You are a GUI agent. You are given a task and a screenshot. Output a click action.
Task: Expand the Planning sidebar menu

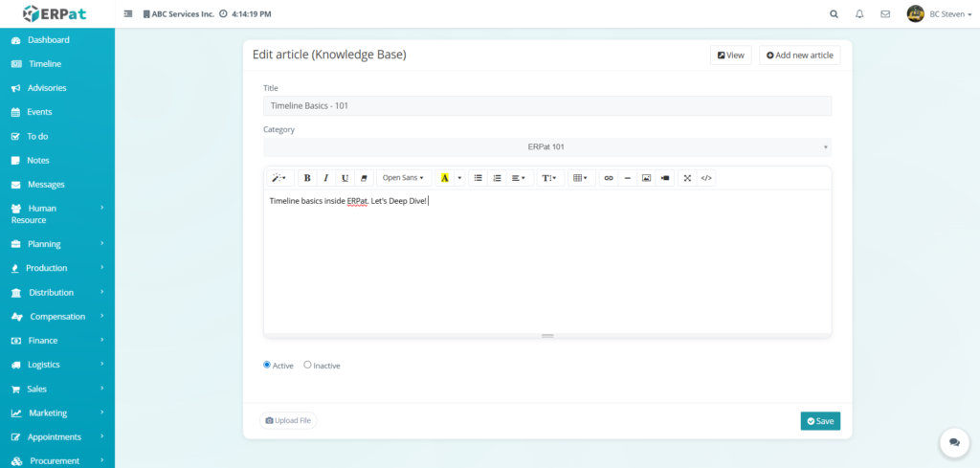click(x=57, y=244)
